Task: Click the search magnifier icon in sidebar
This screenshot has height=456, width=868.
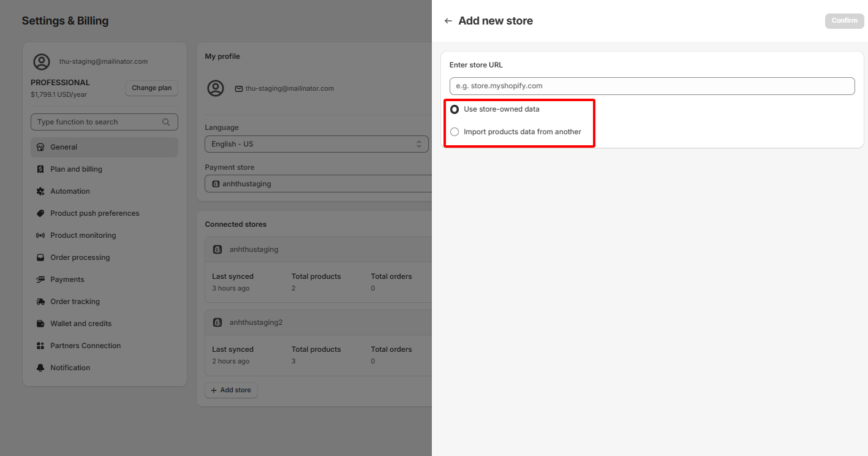Action: click(166, 122)
